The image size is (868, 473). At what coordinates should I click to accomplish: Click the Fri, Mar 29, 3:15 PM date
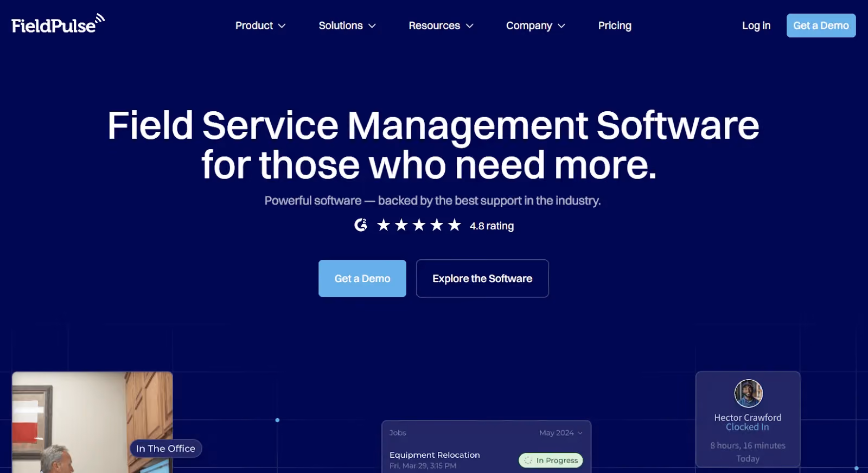click(423, 466)
